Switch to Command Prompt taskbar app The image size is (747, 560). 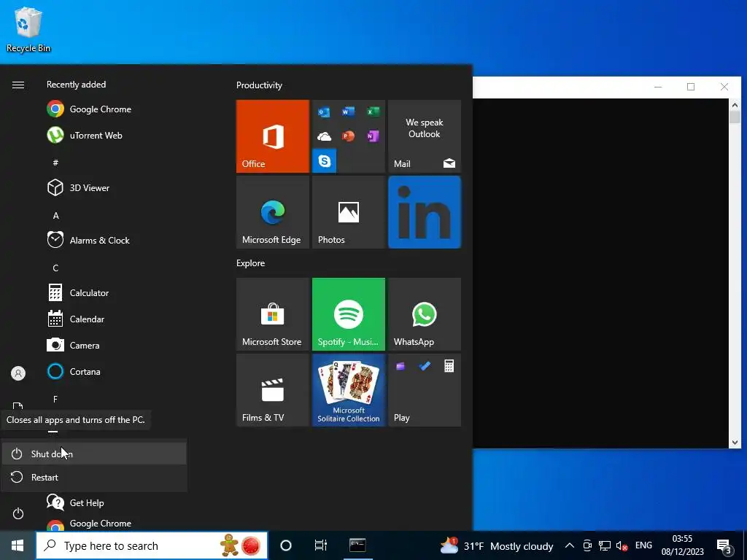point(357,545)
